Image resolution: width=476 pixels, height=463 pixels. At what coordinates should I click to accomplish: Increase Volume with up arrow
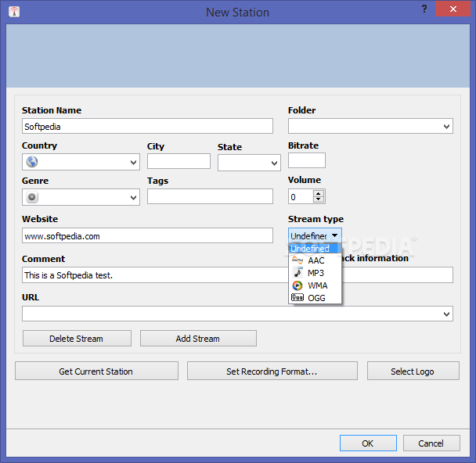(x=318, y=193)
